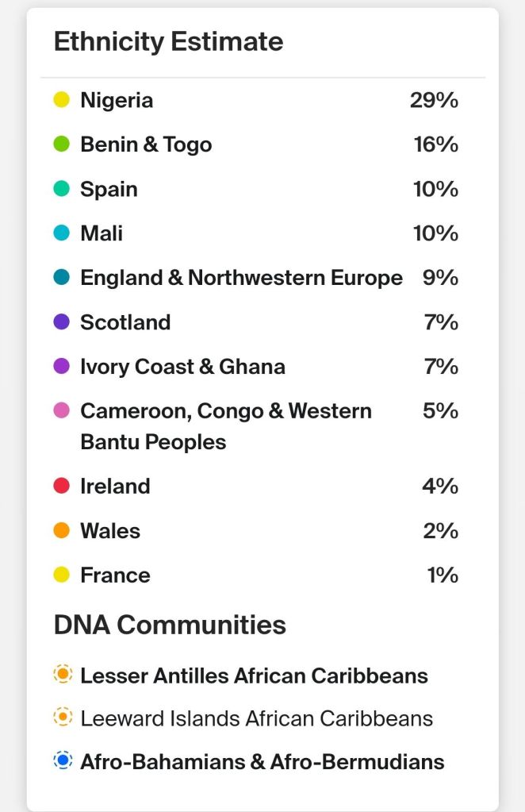
Task: Open Leeward Islands African Caribbeans community
Action: (x=256, y=719)
